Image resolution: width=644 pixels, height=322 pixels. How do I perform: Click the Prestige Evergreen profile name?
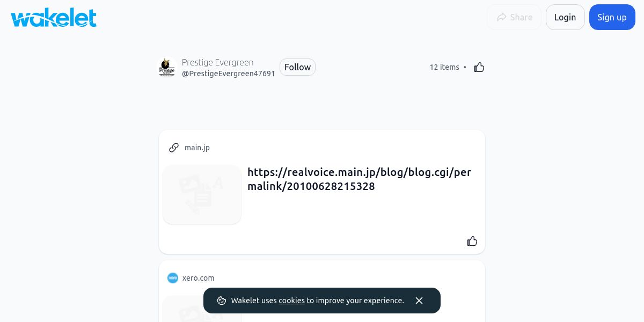(x=217, y=62)
